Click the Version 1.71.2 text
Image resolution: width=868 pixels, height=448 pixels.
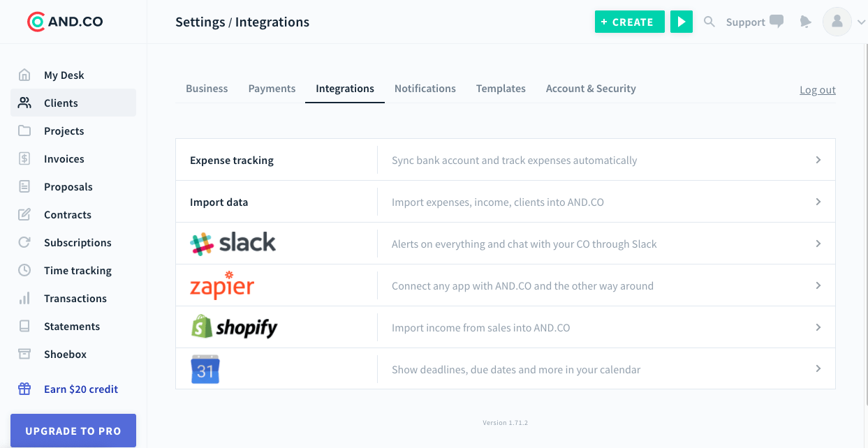pyautogui.click(x=506, y=423)
